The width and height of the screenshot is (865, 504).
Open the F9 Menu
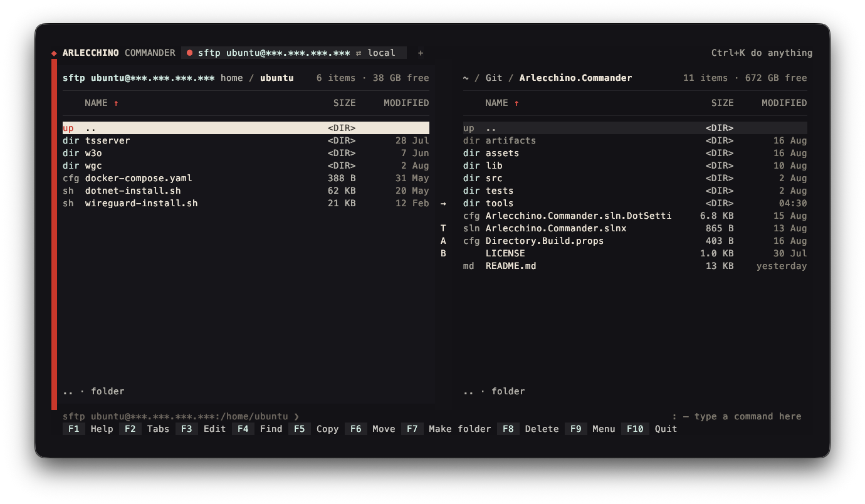(x=590, y=429)
